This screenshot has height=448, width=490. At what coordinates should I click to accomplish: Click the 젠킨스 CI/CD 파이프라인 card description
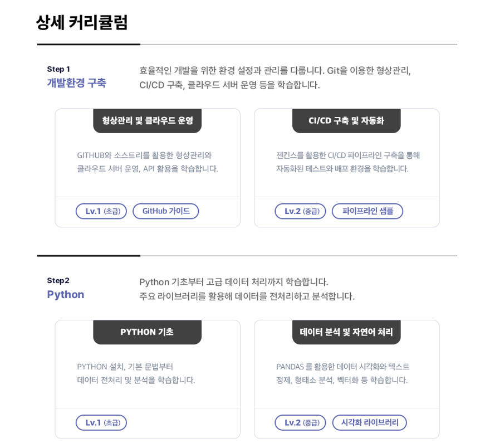pos(347,162)
